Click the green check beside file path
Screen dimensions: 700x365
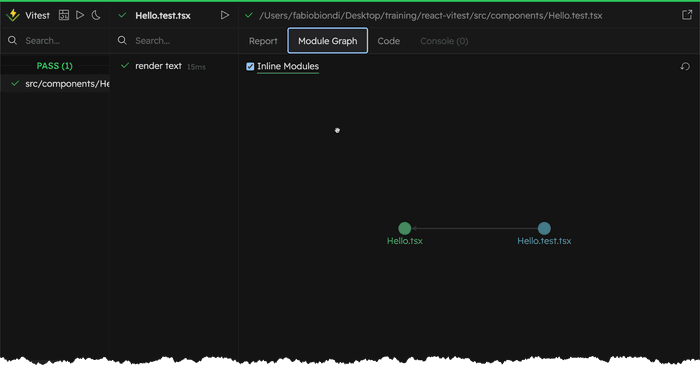(x=249, y=15)
